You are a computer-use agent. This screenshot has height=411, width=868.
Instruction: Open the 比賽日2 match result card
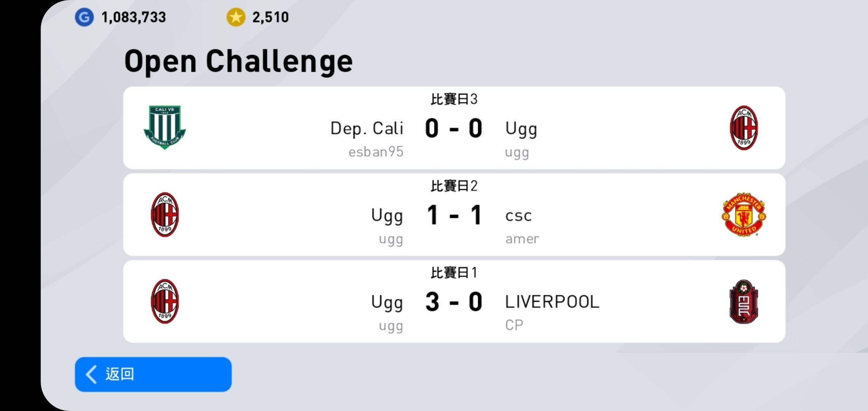454,215
